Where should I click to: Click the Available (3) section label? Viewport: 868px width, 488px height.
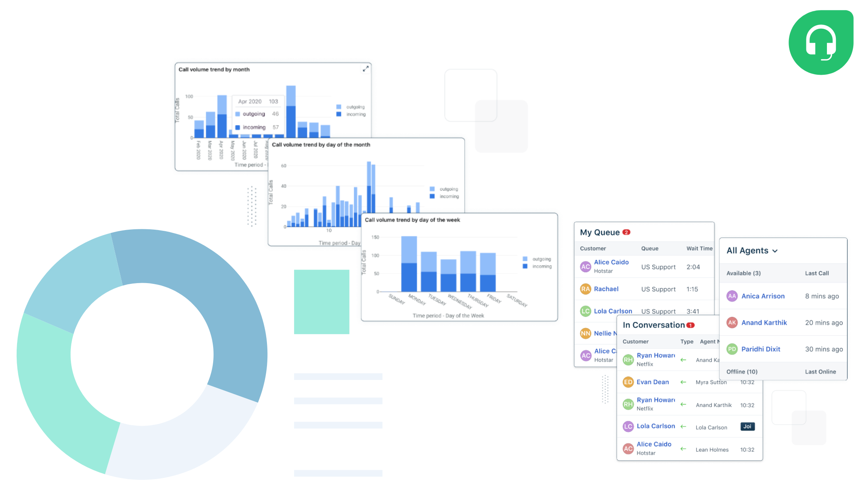743,273
